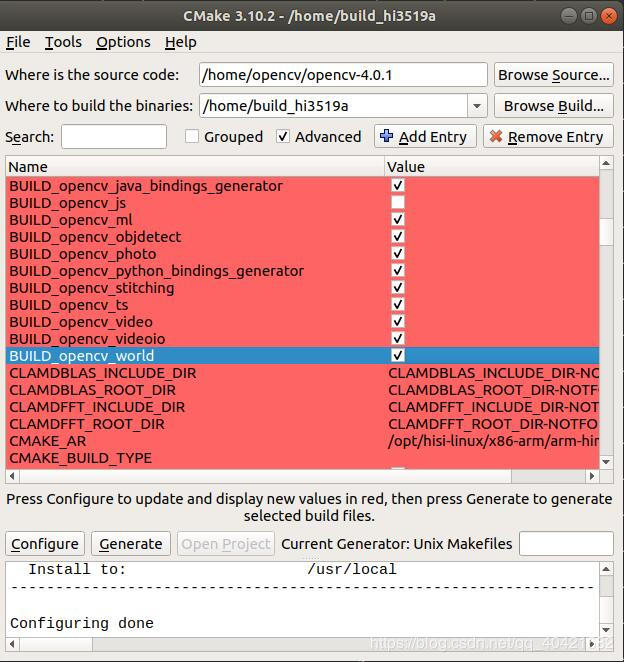624x662 pixels.
Task: Click the cache list scroll down arrow
Action: click(606, 461)
